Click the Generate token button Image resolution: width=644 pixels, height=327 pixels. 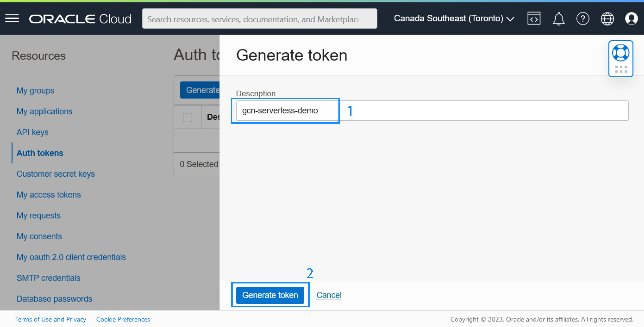(270, 294)
